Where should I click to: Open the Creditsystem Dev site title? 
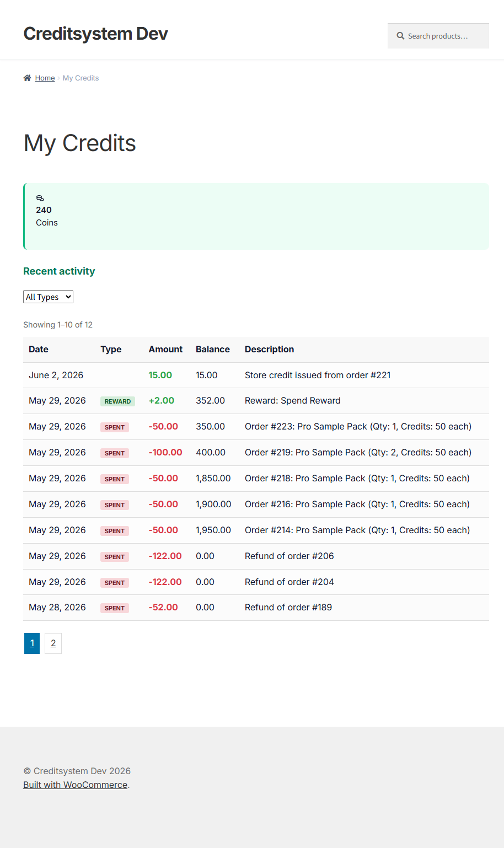[95, 34]
